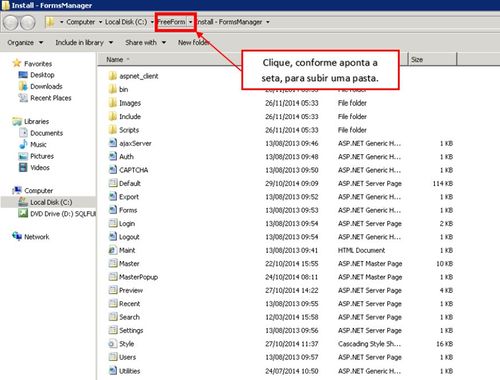
Task: Click the Back navigation button
Action: pyautogui.click(x=10, y=22)
